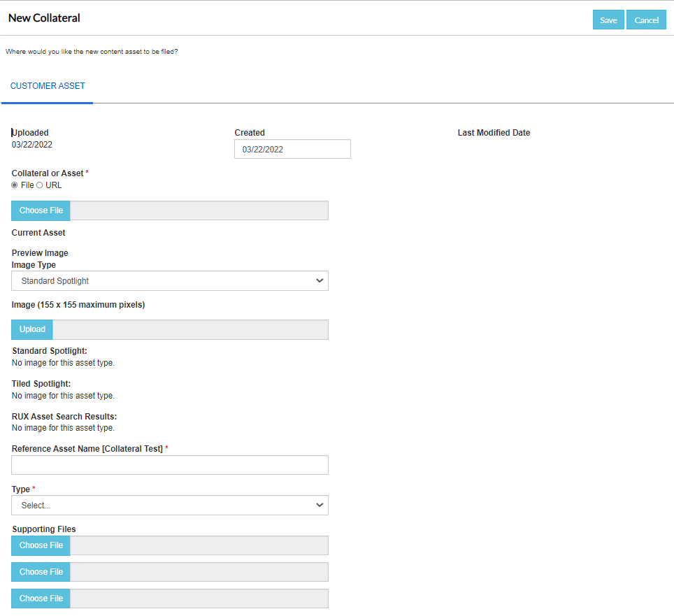Click the Upload image button

(32, 330)
